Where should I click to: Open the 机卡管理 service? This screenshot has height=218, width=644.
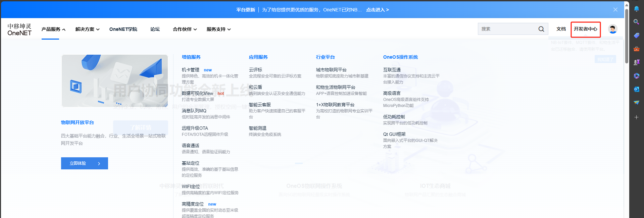pyautogui.click(x=190, y=70)
